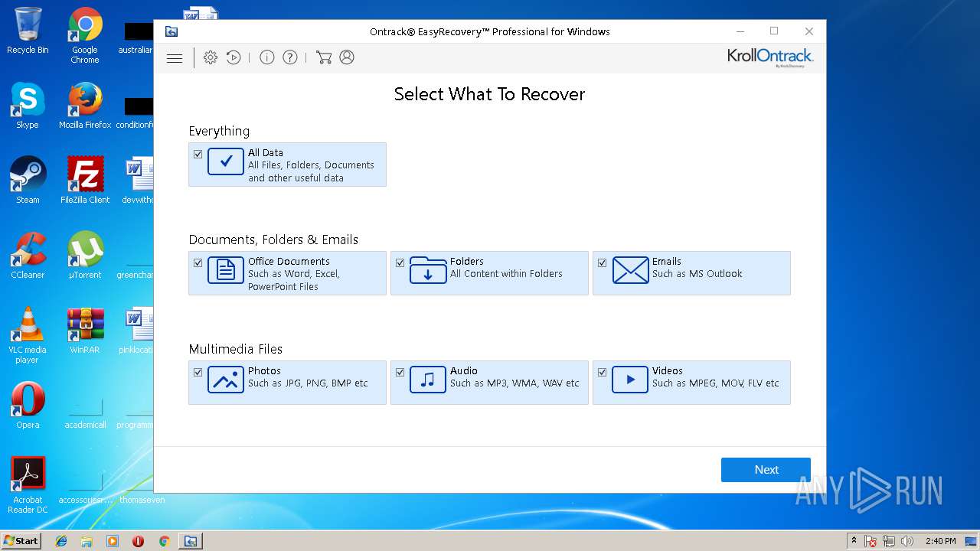
Task: Open the info icon in toolbar
Action: pos(266,57)
